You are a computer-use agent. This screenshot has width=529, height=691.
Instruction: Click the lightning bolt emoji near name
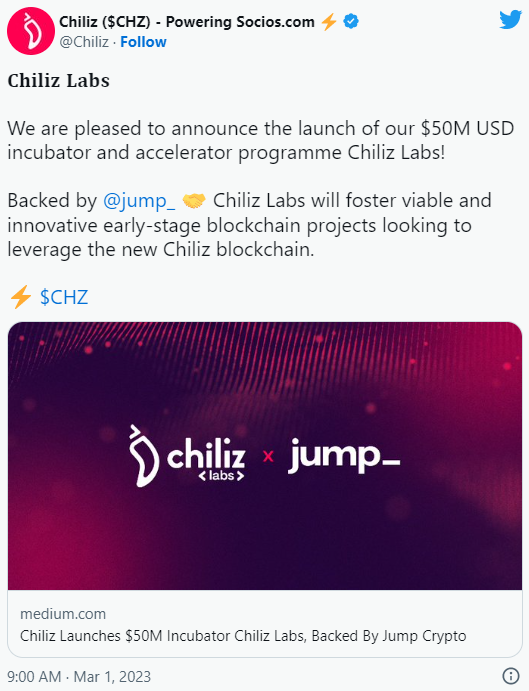pos(328,22)
